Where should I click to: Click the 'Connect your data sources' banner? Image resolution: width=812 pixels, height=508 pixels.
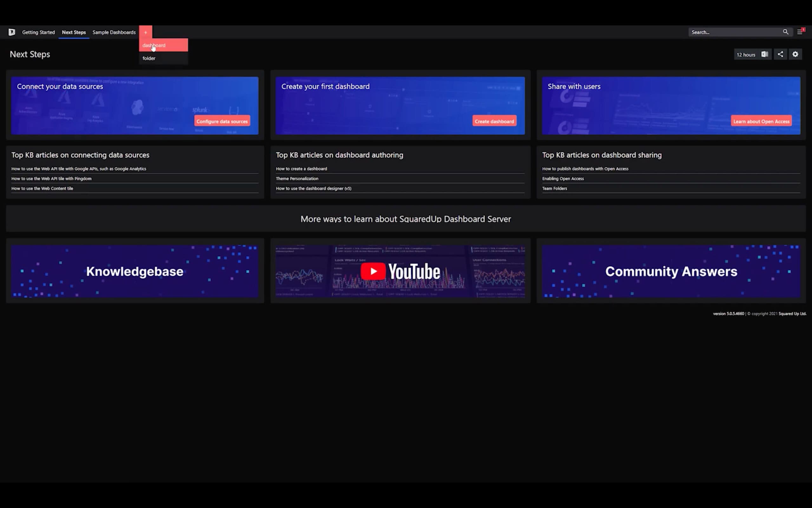[x=135, y=105]
